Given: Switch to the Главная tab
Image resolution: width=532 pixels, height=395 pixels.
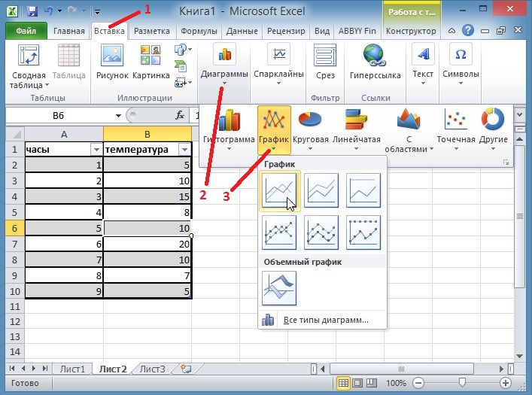Looking at the screenshot, I should pos(69,31).
